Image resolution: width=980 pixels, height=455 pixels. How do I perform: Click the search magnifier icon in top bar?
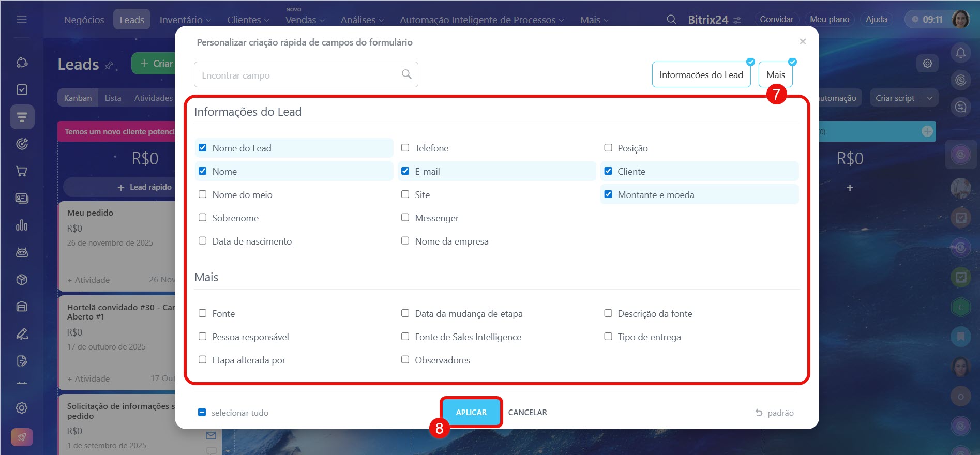pyautogui.click(x=671, y=20)
